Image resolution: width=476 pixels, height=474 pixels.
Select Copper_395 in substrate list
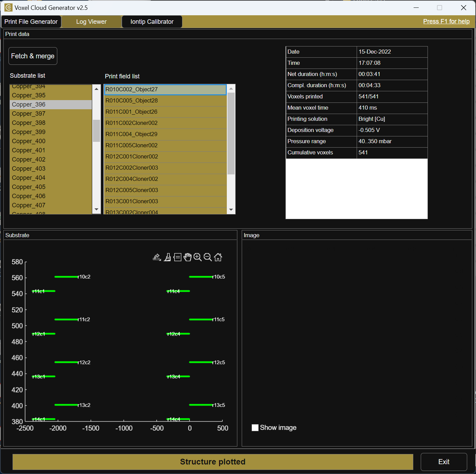(51, 95)
